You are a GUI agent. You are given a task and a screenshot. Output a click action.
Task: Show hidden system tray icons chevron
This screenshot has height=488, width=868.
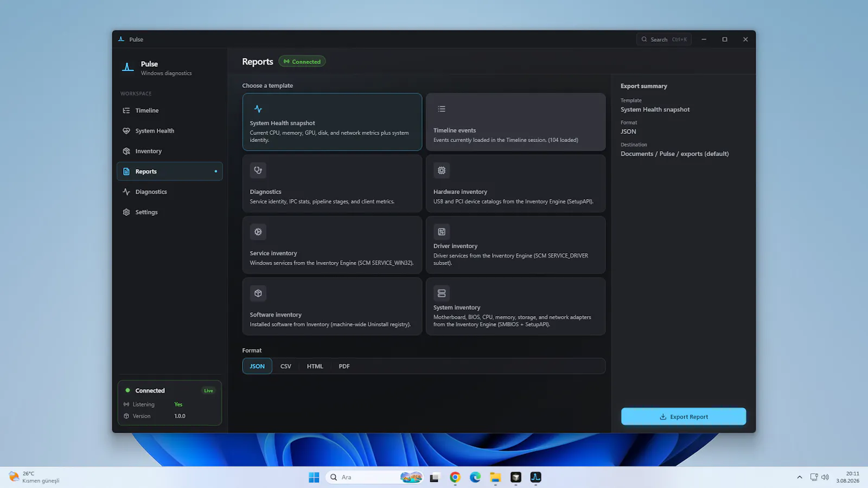pyautogui.click(x=800, y=477)
